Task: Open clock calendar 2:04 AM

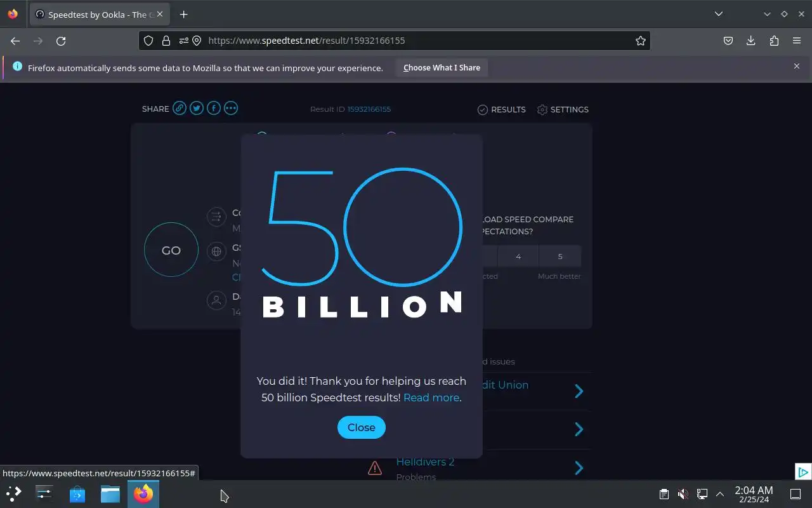Action: (754, 494)
